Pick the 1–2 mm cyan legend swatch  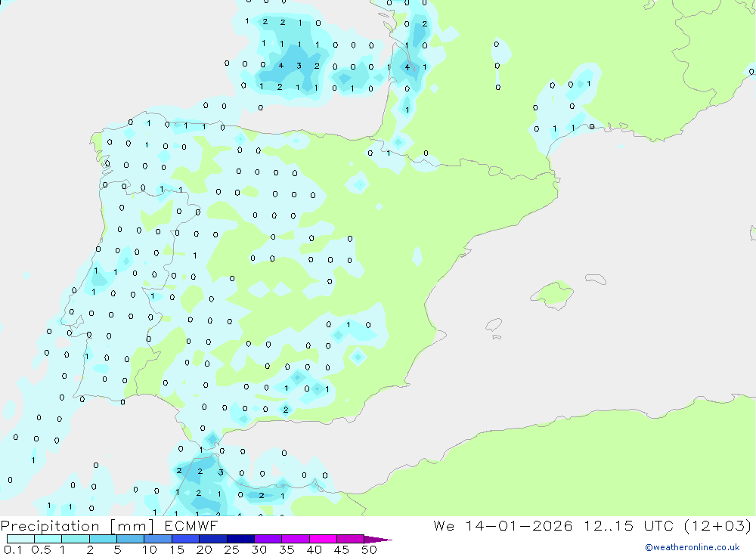tap(76, 539)
